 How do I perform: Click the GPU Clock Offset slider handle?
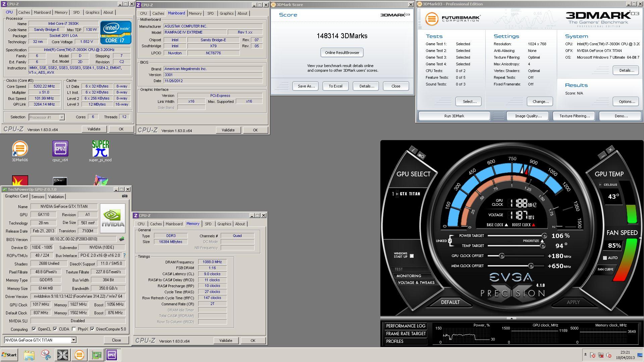pyautogui.click(x=501, y=256)
